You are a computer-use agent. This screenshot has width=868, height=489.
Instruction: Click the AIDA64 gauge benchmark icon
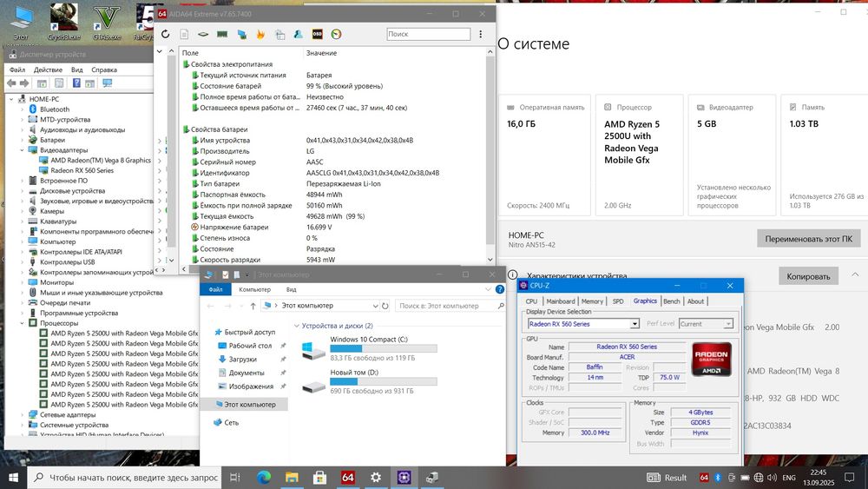tap(336, 35)
